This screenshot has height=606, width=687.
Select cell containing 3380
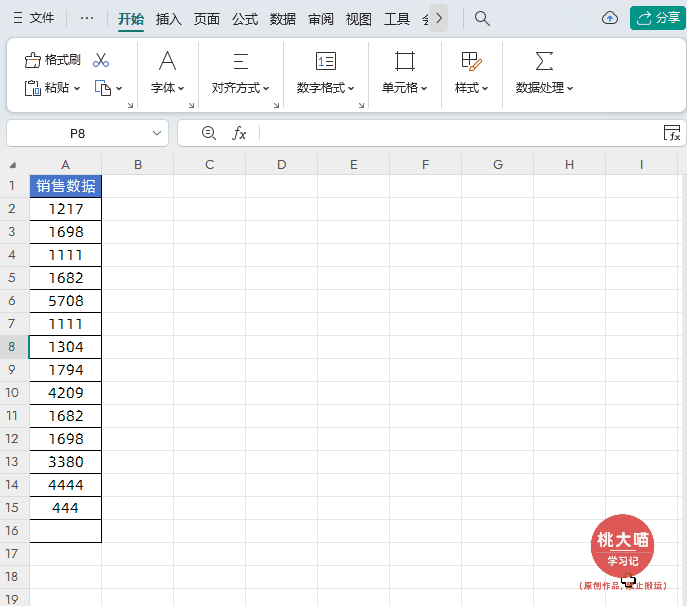pyautogui.click(x=66, y=462)
